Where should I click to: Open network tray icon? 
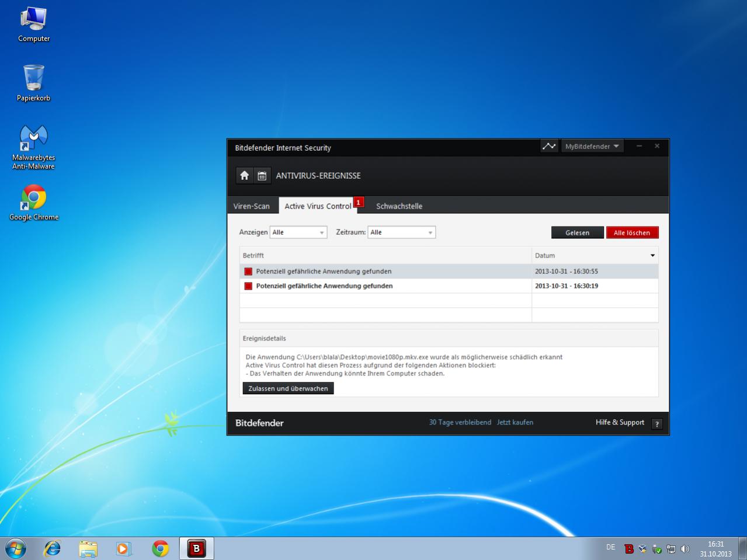(671, 549)
